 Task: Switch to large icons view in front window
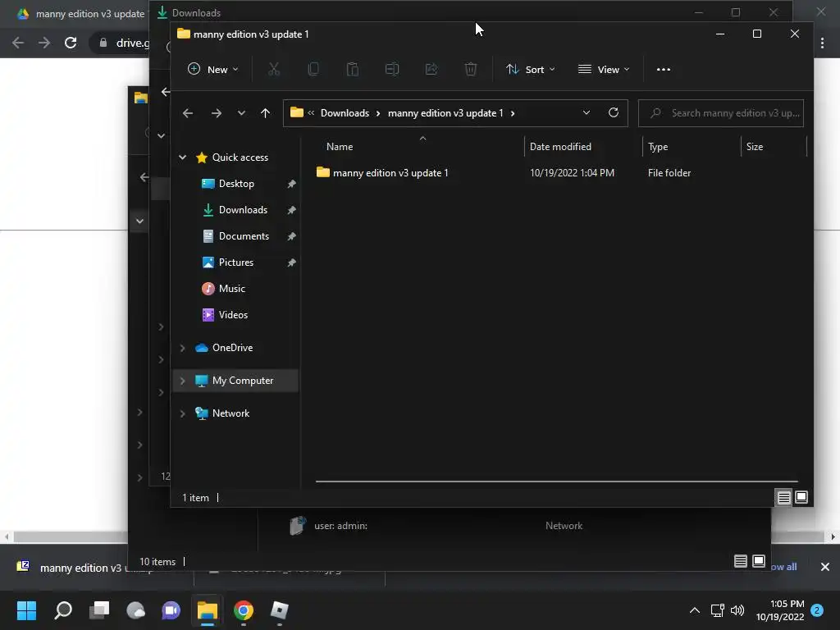(x=801, y=497)
